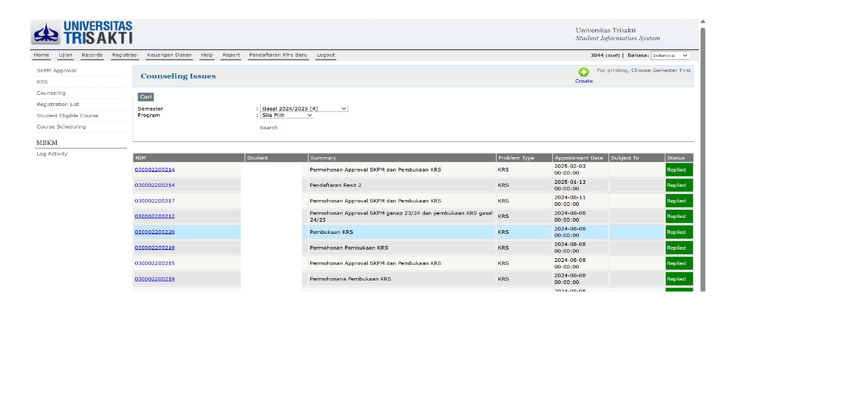Screen dimensions: 868x402
Task: Click Replied status for NIM 030002200217 row
Action: point(679,201)
